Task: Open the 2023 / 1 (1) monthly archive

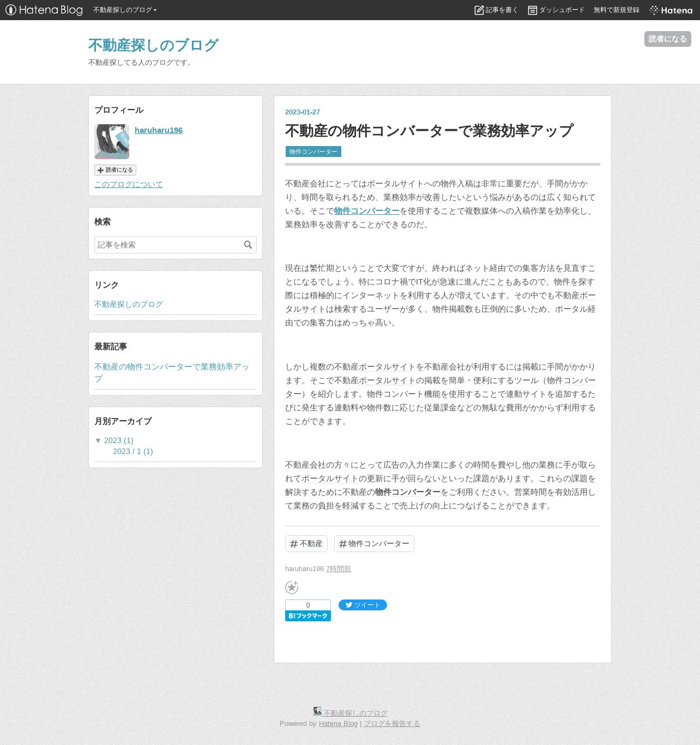Action: (133, 451)
